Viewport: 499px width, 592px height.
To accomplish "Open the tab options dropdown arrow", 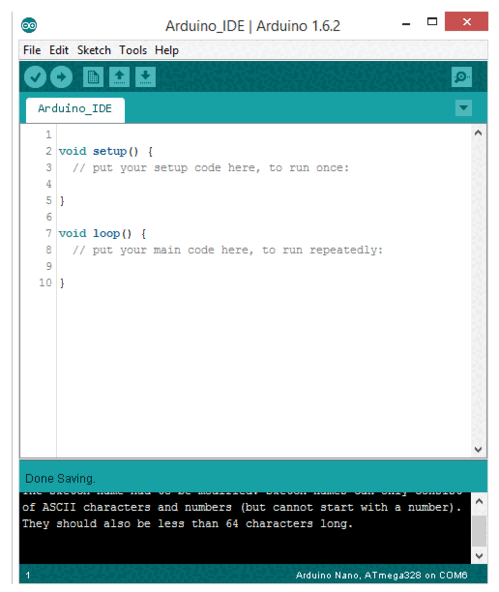I will [x=464, y=108].
